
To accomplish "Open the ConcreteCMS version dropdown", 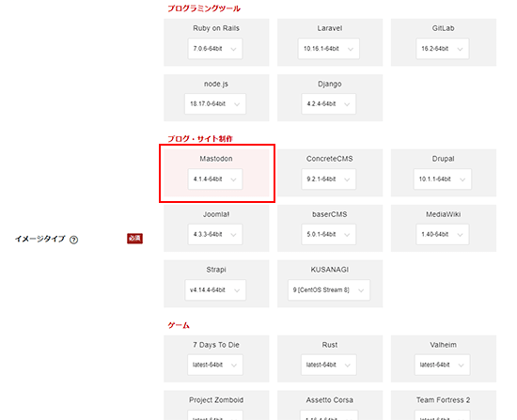I will [329, 179].
